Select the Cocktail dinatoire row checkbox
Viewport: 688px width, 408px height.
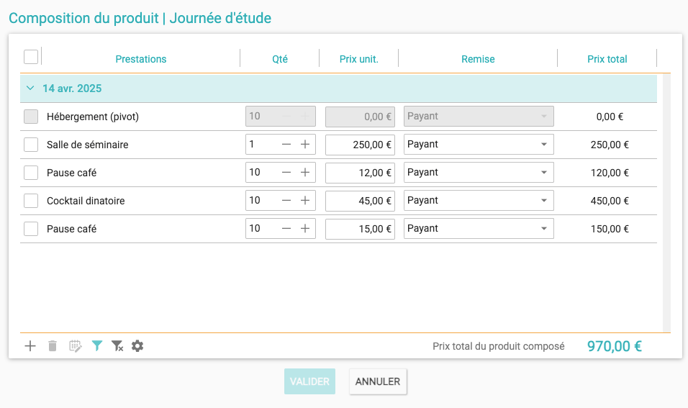31,201
